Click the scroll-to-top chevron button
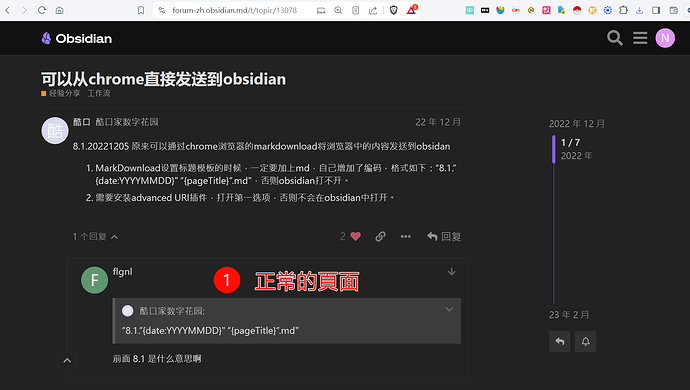The width and height of the screenshot is (690, 390). tap(67, 361)
